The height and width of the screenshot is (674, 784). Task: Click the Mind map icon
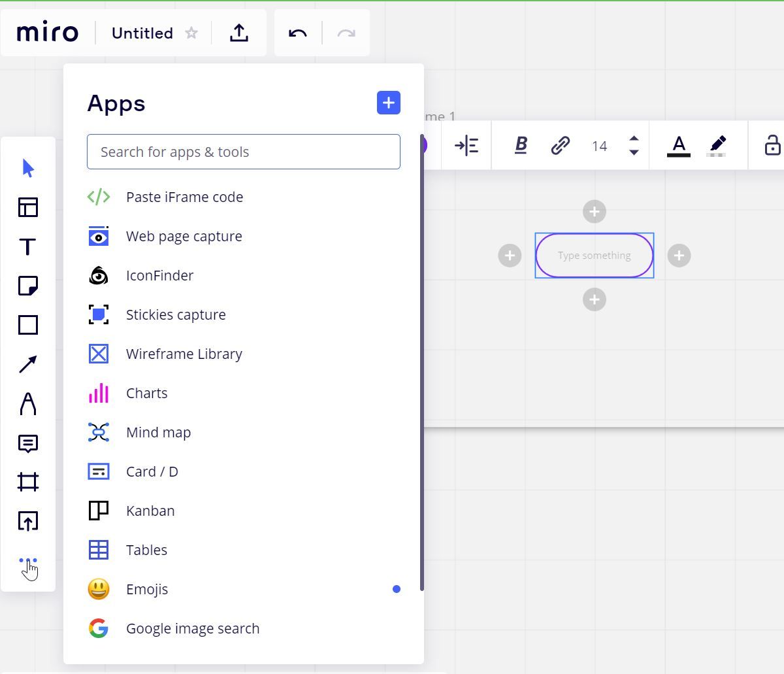point(99,432)
